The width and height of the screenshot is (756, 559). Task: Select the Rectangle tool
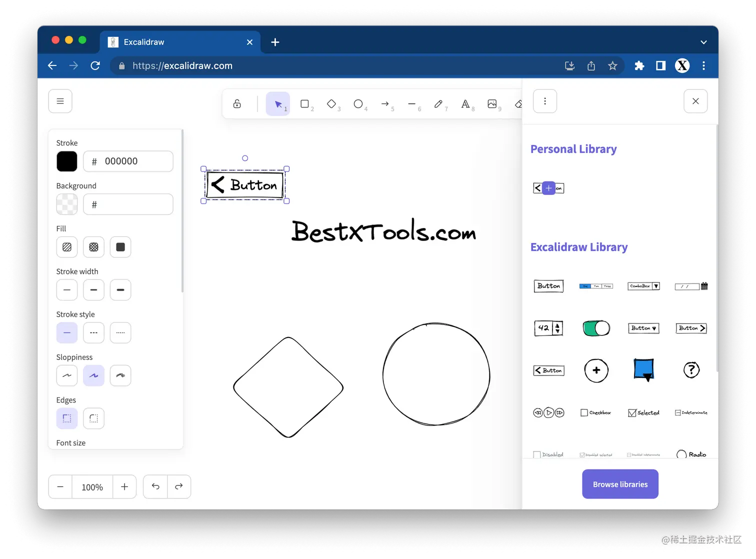305,103
